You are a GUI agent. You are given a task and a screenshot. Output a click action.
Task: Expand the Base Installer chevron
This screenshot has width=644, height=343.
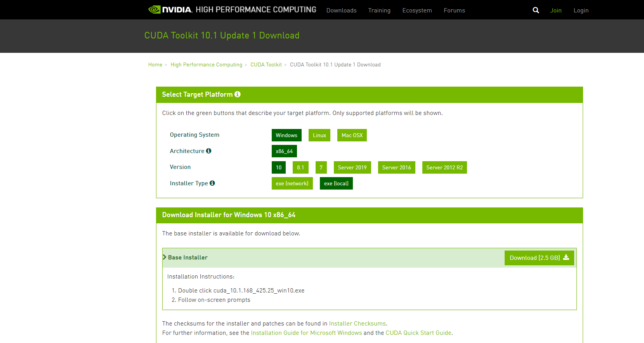click(165, 257)
